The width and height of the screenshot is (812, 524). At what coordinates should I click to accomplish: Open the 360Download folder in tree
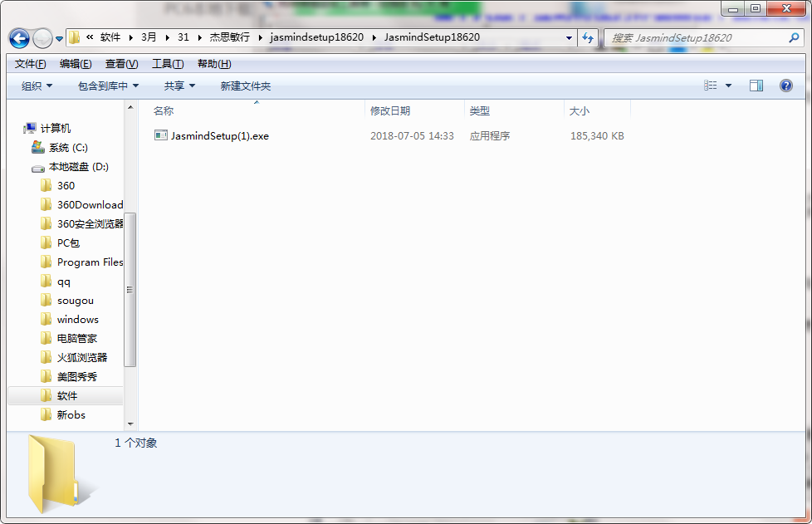click(89, 204)
